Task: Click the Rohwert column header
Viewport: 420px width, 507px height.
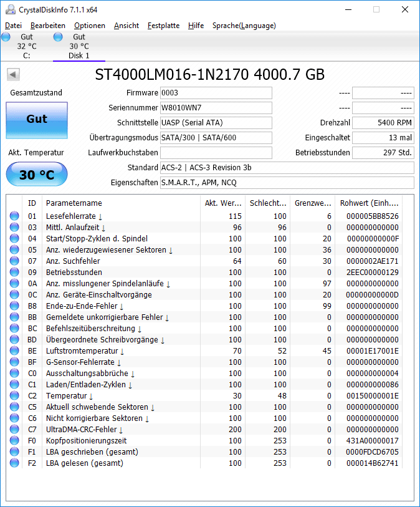Action: click(x=369, y=203)
